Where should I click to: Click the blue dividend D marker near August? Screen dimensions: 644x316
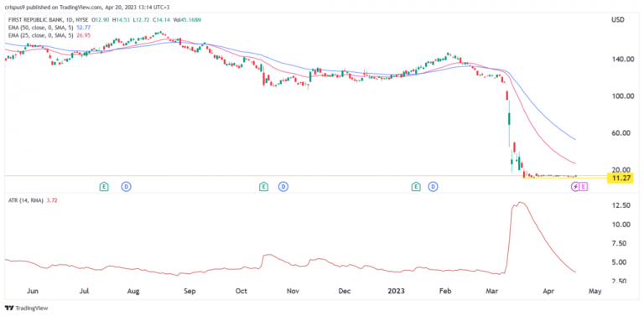[126, 187]
